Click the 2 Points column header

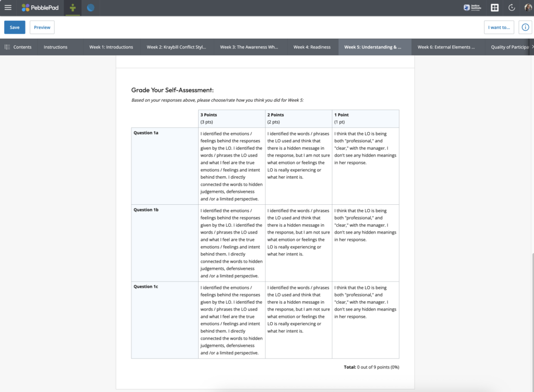299,118
